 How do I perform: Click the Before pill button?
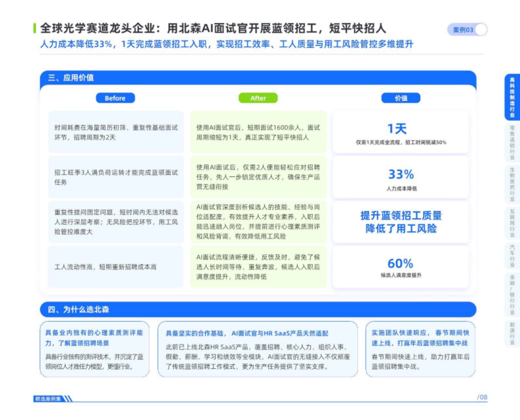click(115, 98)
